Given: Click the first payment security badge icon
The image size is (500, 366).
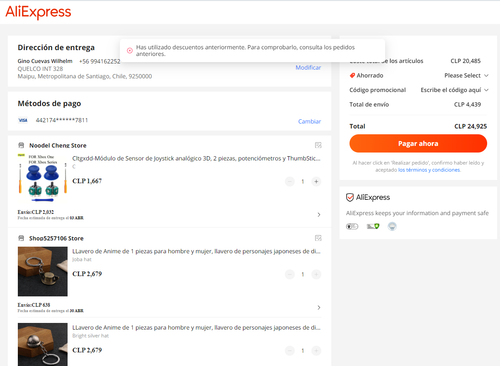Looking at the screenshot, I should [352, 226].
